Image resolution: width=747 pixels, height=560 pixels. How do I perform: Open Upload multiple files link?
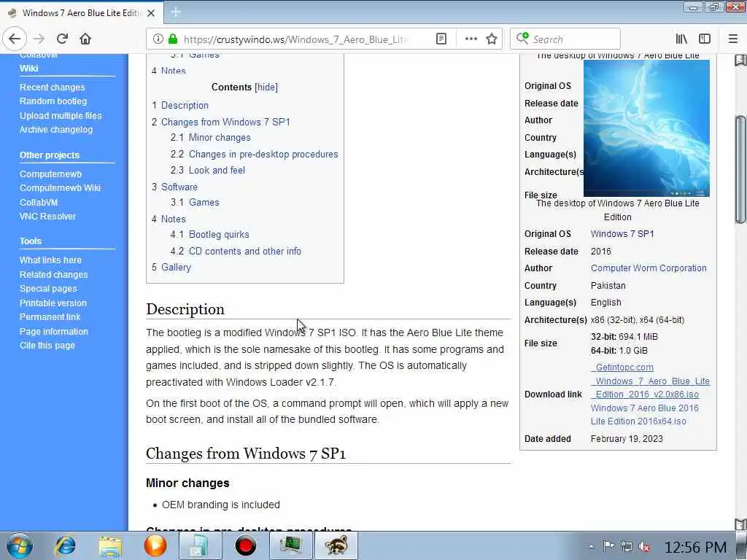(x=61, y=116)
